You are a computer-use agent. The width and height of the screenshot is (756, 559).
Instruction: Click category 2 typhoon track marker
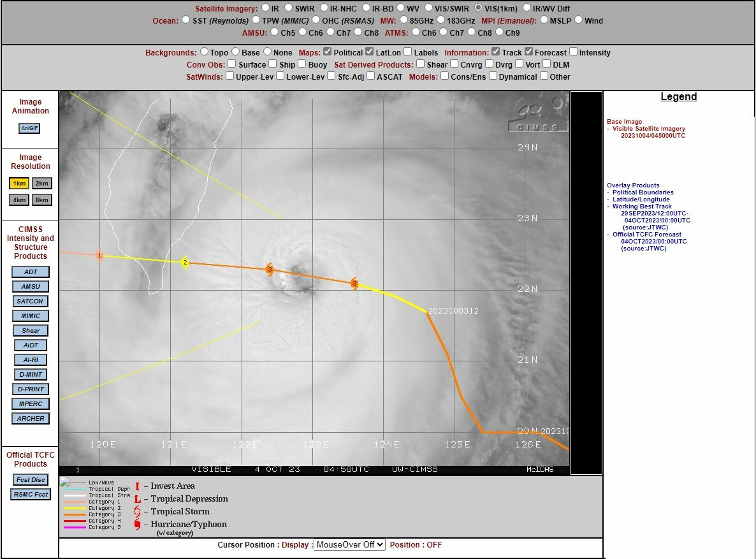pos(185,263)
